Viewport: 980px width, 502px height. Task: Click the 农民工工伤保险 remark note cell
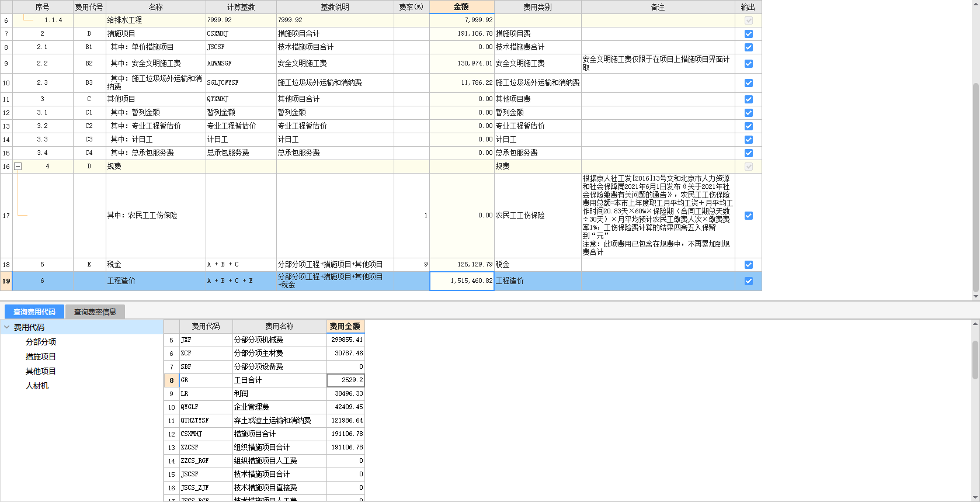[x=658, y=216]
